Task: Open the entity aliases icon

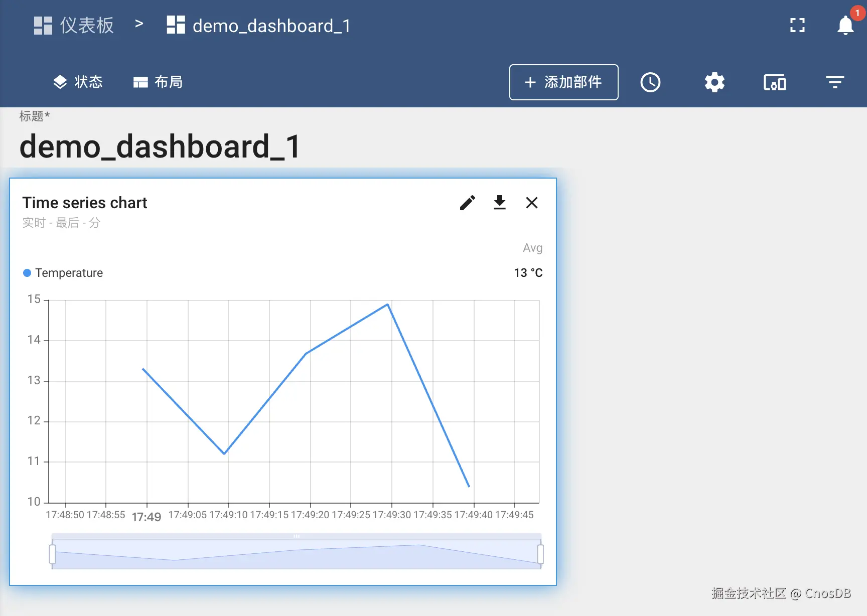Action: [x=775, y=82]
